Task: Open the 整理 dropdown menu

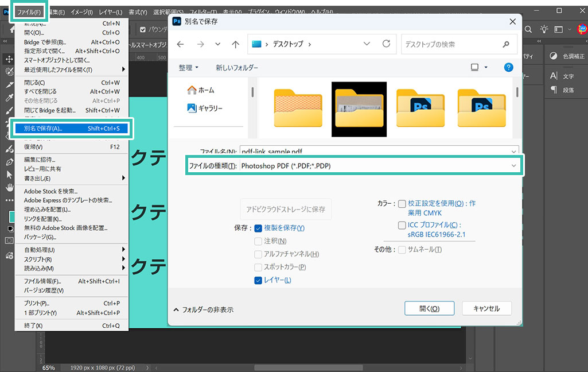Action: coord(188,68)
